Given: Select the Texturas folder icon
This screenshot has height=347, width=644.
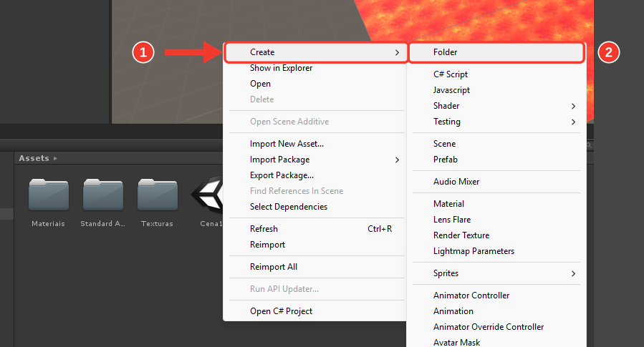Looking at the screenshot, I should coord(158,195).
